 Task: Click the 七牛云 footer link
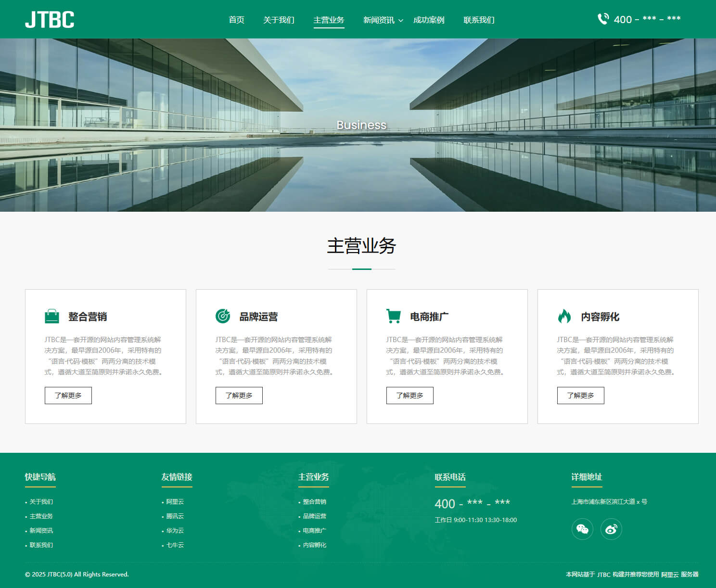pyautogui.click(x=175, y=545)
